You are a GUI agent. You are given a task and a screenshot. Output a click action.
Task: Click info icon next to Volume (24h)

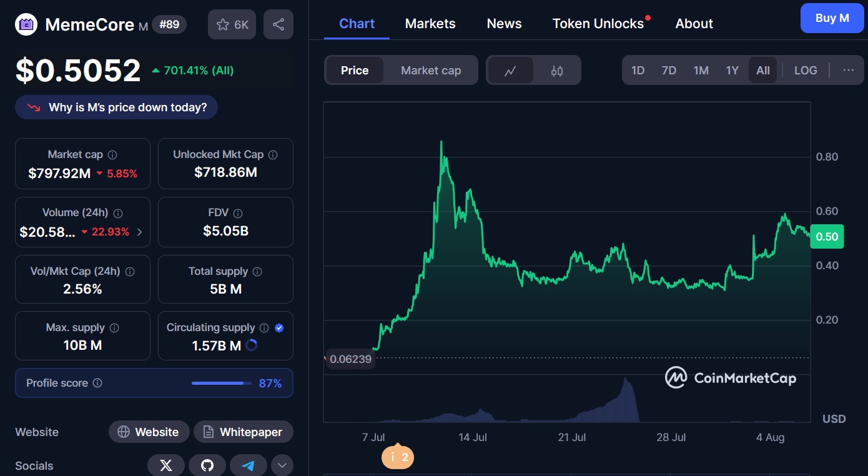(x=118, y=213)
